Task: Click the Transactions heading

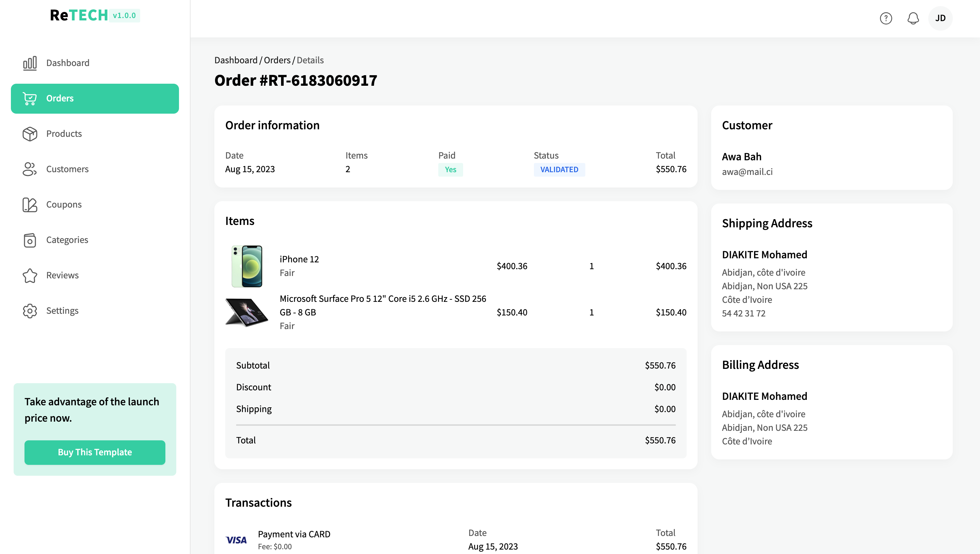Action: 258,503
